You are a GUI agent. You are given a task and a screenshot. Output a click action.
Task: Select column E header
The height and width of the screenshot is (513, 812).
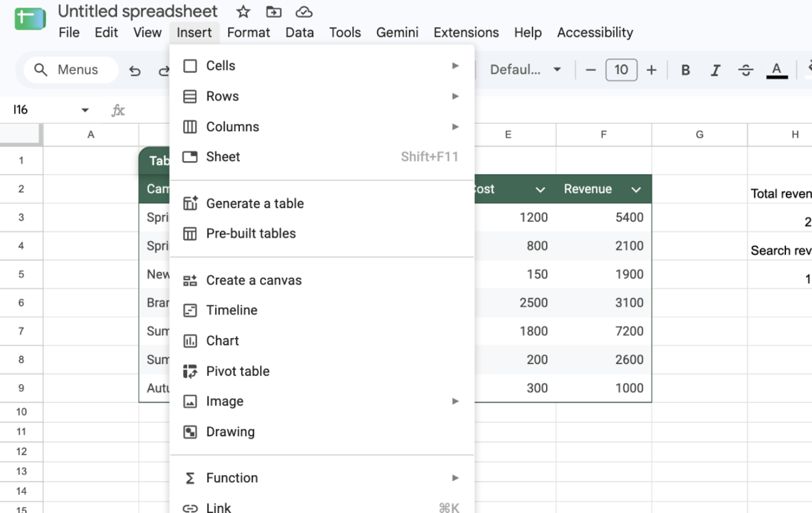pos(508,135)
